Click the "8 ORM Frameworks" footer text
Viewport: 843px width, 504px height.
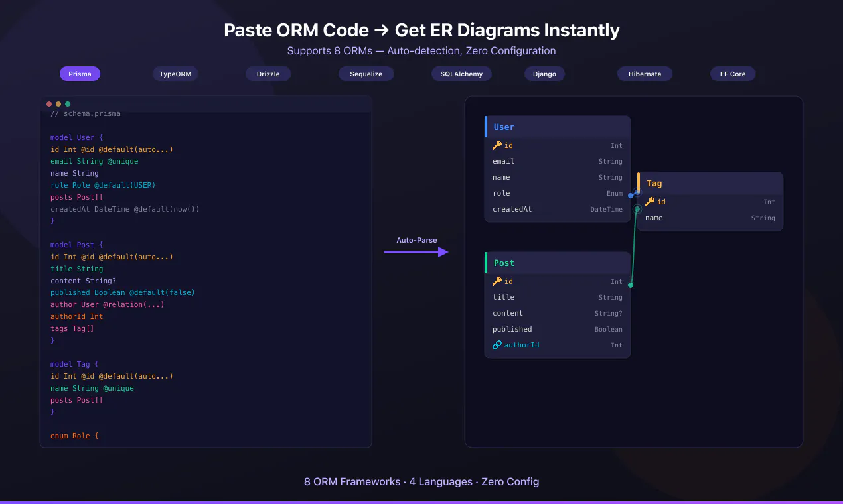[352, 482]
